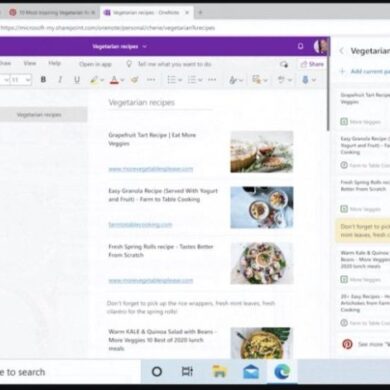Click the spring rolls photo thumbnail

(x=262, y=263)
